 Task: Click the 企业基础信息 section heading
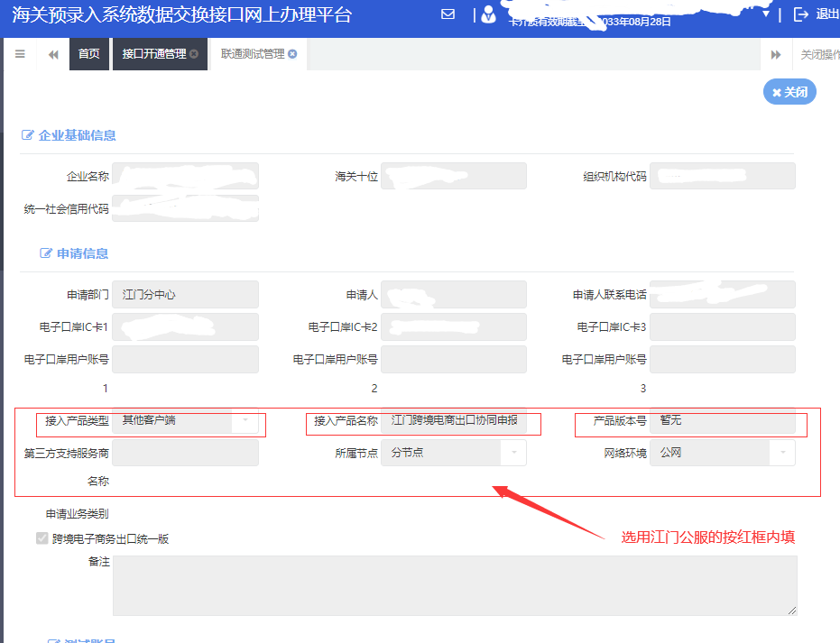[x=78, y=135]
